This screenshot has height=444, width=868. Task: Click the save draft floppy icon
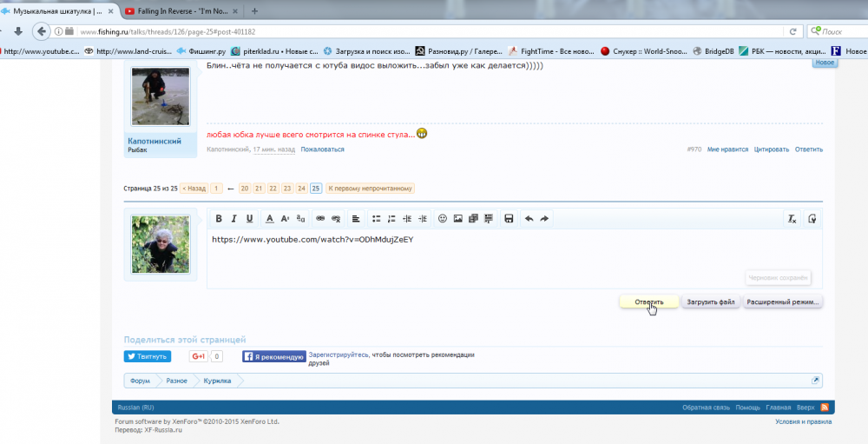(x=509, y=218)
